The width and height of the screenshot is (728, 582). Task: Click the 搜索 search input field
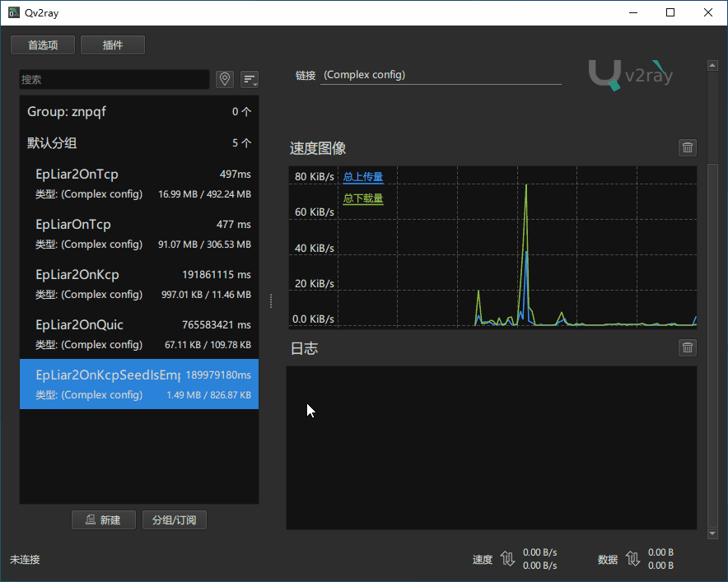tap(114, 79)
